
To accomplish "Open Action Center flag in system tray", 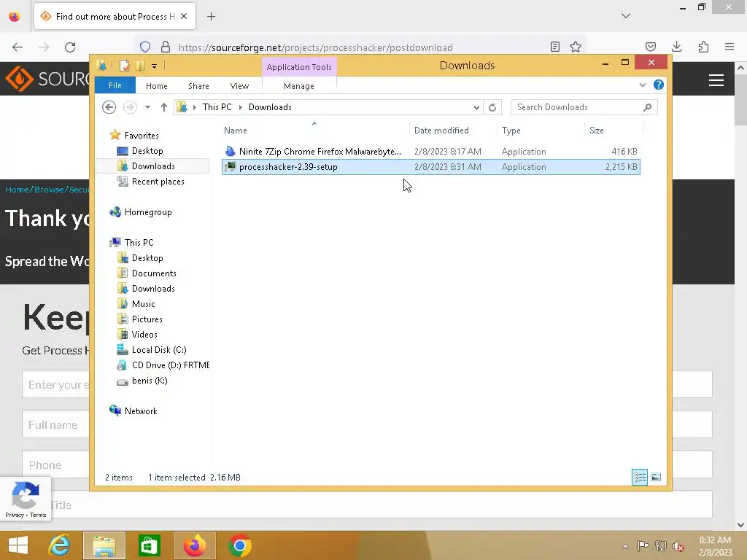I will point(643,546).
